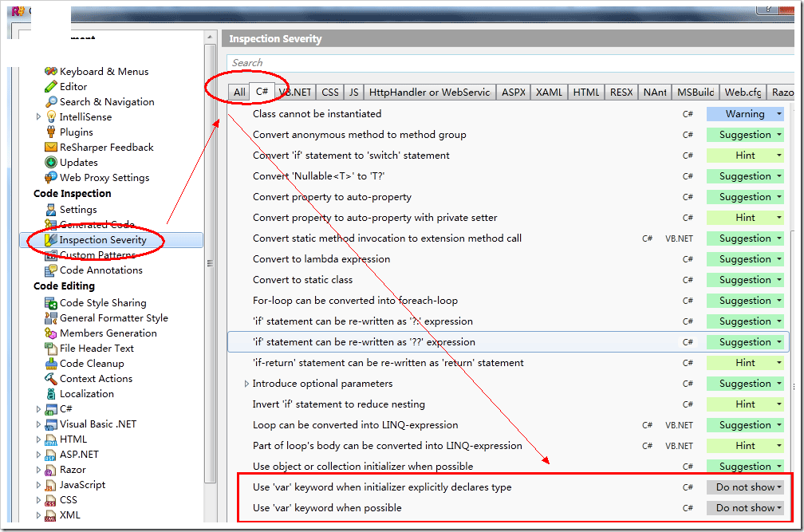Change severity of For-loop to foreach-loop
The height and width of the screenshot is (532, 804).
click(x=745, y=301)
